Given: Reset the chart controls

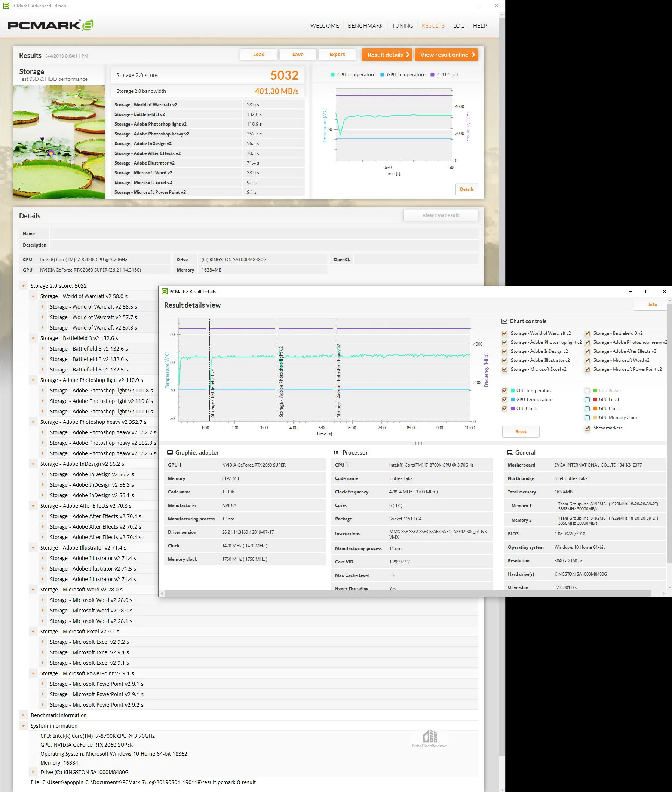Looking at the screenshot, I should pyautogui.click(x=521, y=432).
